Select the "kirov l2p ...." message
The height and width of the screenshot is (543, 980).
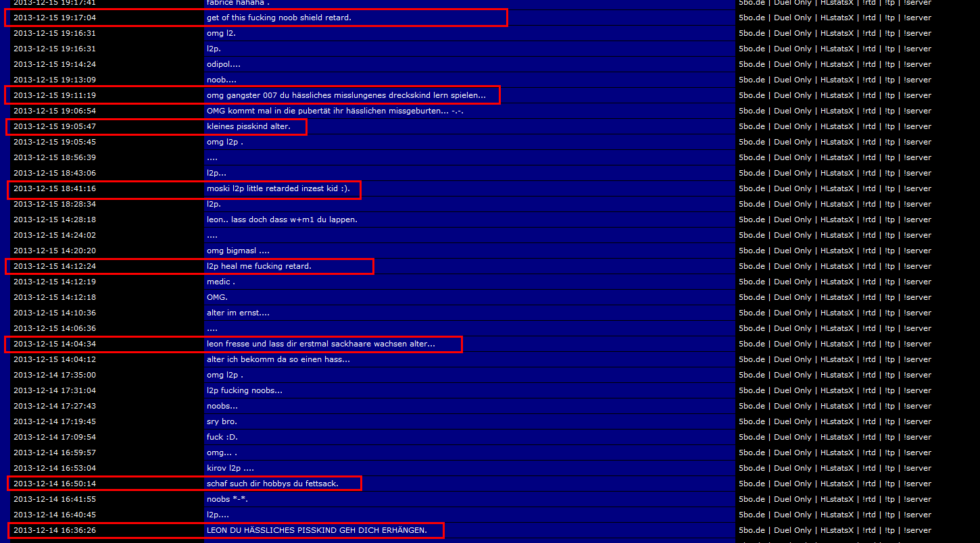(x=230, y=468)
